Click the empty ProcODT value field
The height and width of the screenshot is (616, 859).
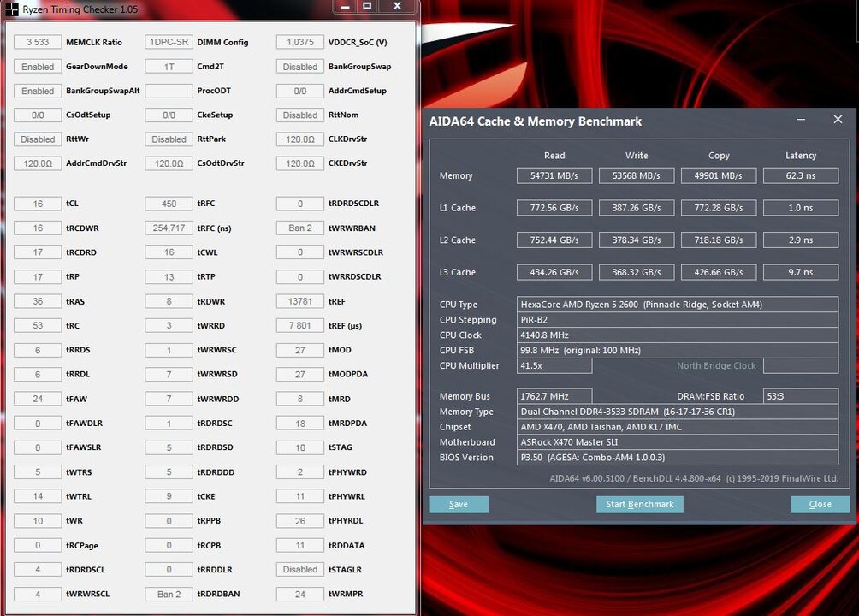(169, 91)
